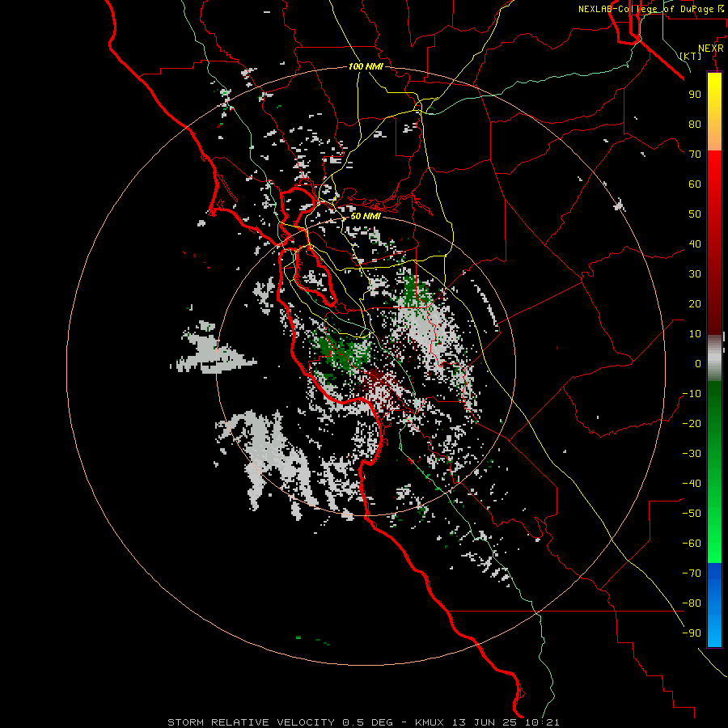Screen dimensions: 728x728
Task: Click the -20 value on the velocity scale
Action: click(x=692, y=423)
